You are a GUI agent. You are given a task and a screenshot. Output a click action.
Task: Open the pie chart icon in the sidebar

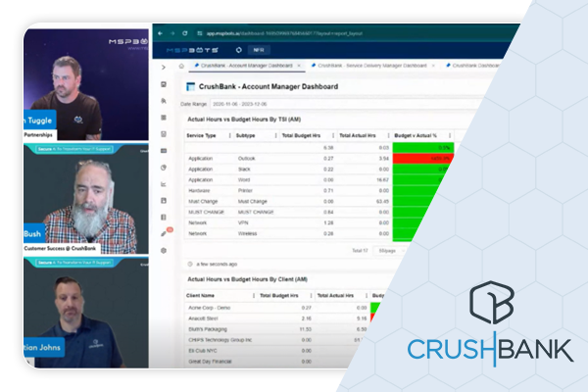tap(164, 168)
